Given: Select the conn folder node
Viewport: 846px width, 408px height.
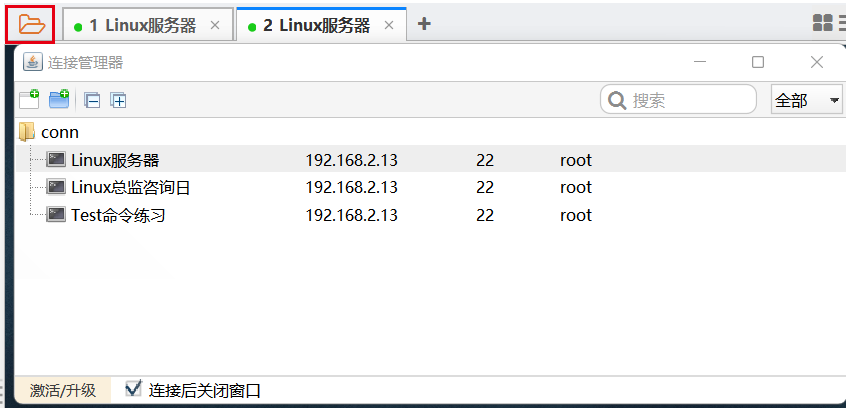Looking at the screenshot, I should [59, 132].
